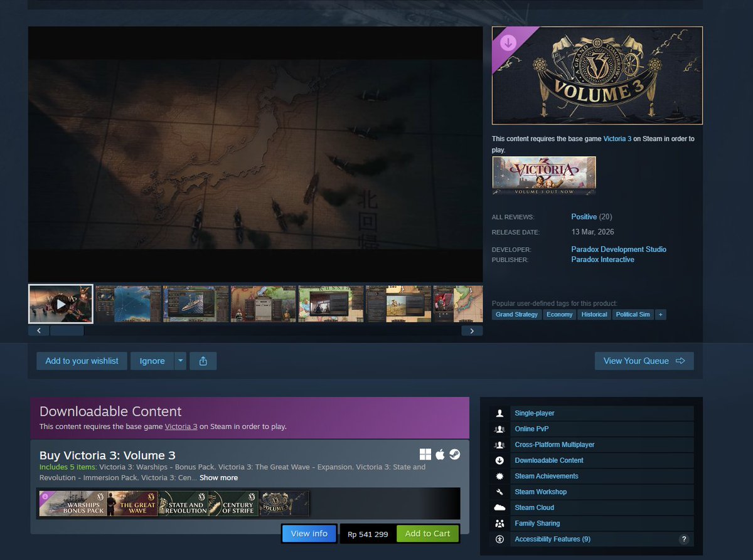This screenshot has height=560, width=753.
Task: Select the naval map screenshot thumbnail
Action: 127,304
